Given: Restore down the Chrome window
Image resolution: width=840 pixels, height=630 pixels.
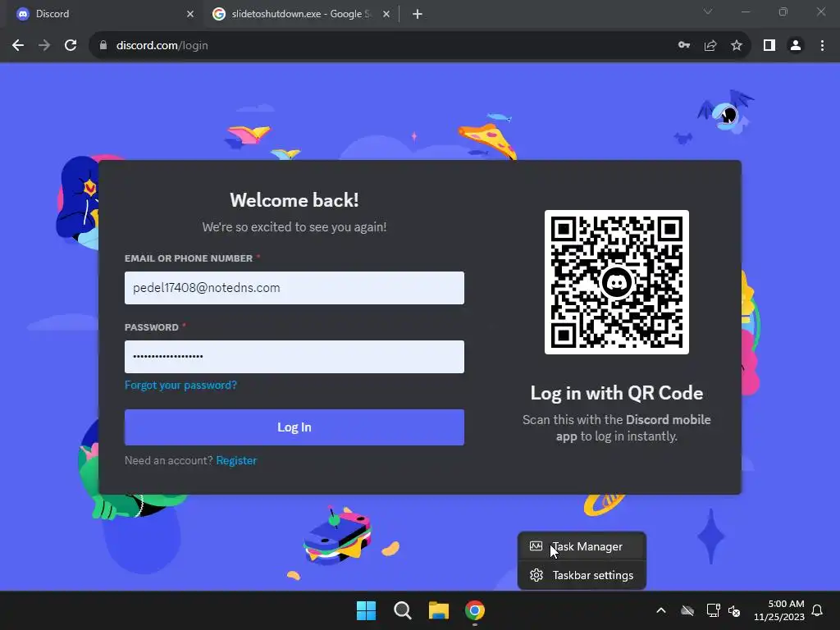Looking at the screenshot, I should point(783,11).
